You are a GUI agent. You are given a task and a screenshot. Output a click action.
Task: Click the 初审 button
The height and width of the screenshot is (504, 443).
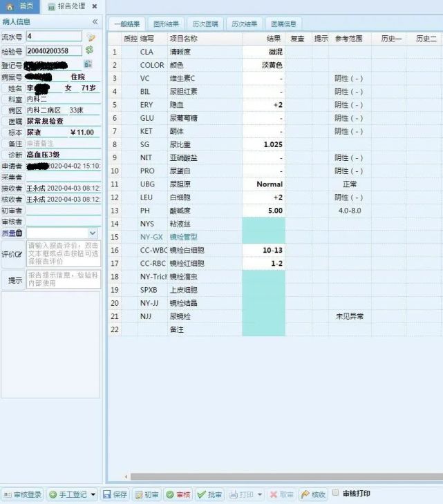pyautogui.click(x=147, y=494)
